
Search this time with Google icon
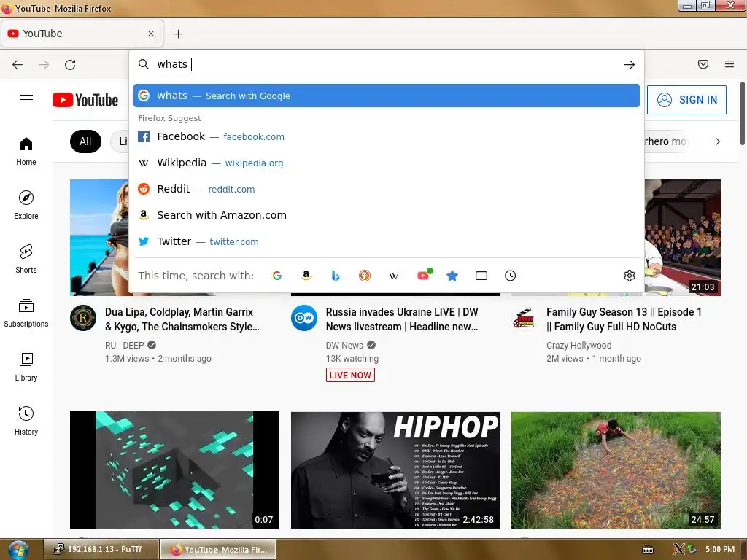pyautogui.click(x=276, y=276)
